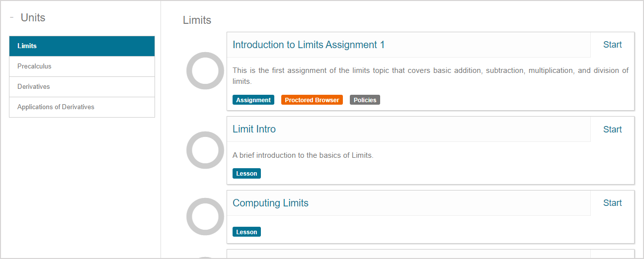The height and width of the screenshot is (259, 644).
Task: Click the Lesson tag under Limit Intro
Action: coord(246,174)
